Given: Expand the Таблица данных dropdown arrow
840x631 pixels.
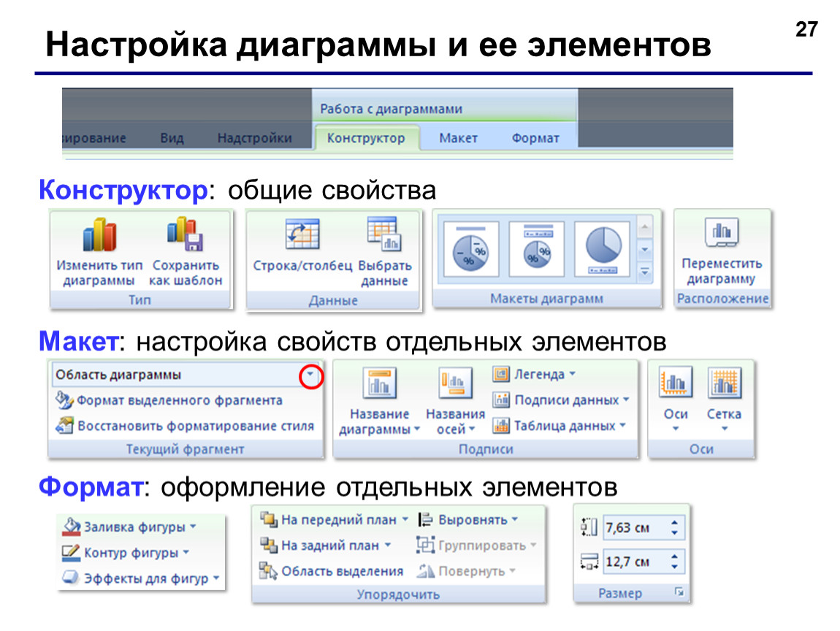Looking at the screenshot, I should click(622, 425).
